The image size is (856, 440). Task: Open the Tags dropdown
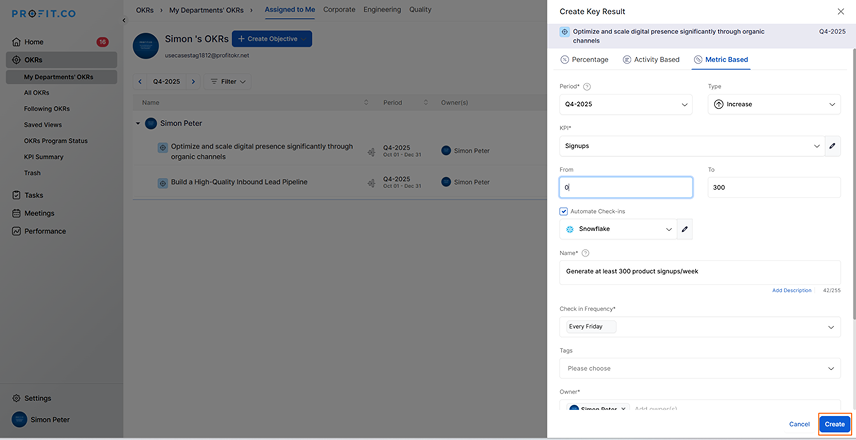coord(700,368)
